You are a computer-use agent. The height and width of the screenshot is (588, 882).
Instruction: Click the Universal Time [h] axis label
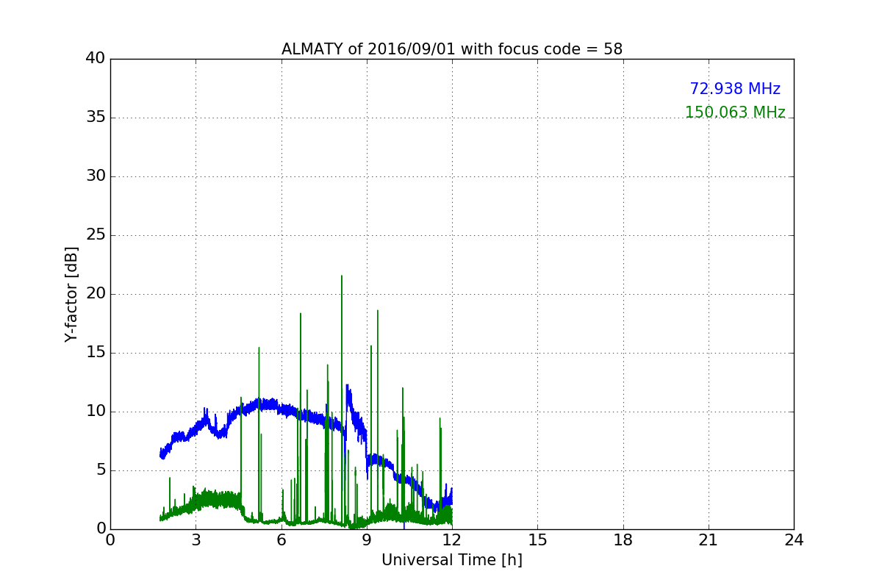452,560
